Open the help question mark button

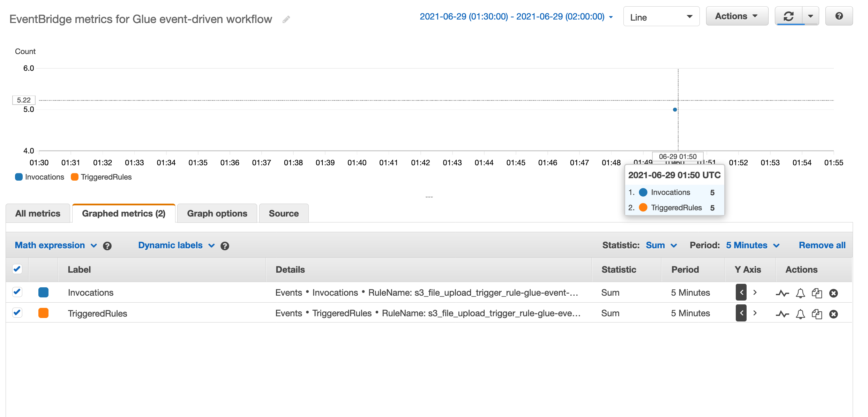pos(839,16)
